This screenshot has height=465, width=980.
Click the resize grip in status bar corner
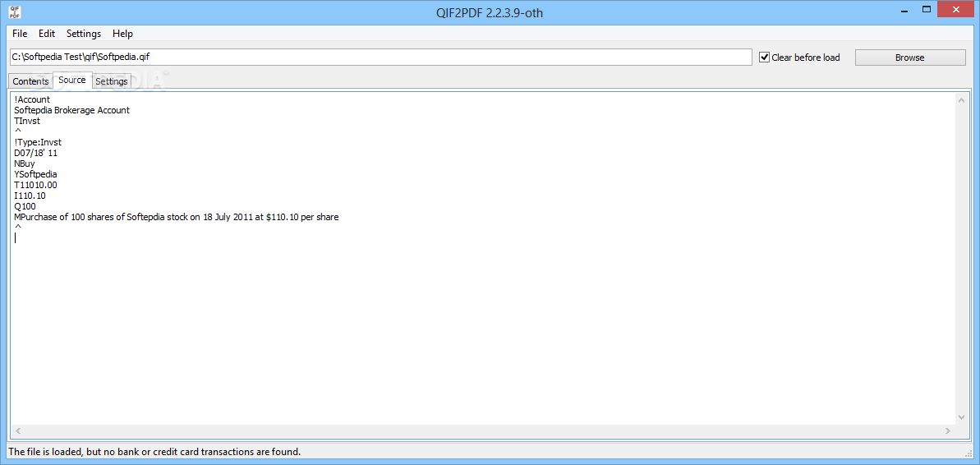coord(968,453)
